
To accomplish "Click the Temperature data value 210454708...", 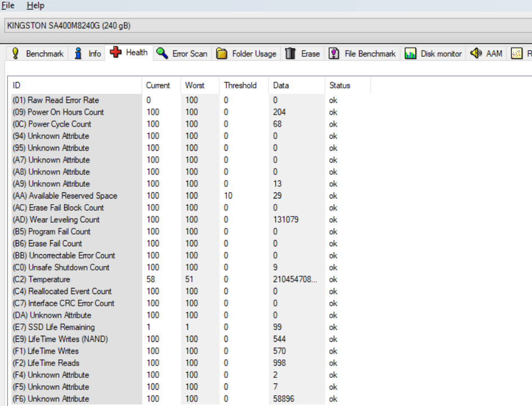I will click(295, 279).
